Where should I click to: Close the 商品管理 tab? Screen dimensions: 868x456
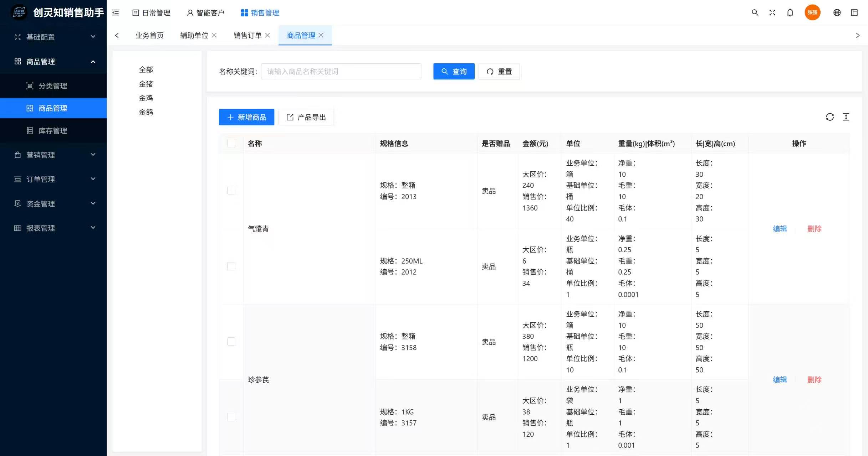tap(321, 35)
